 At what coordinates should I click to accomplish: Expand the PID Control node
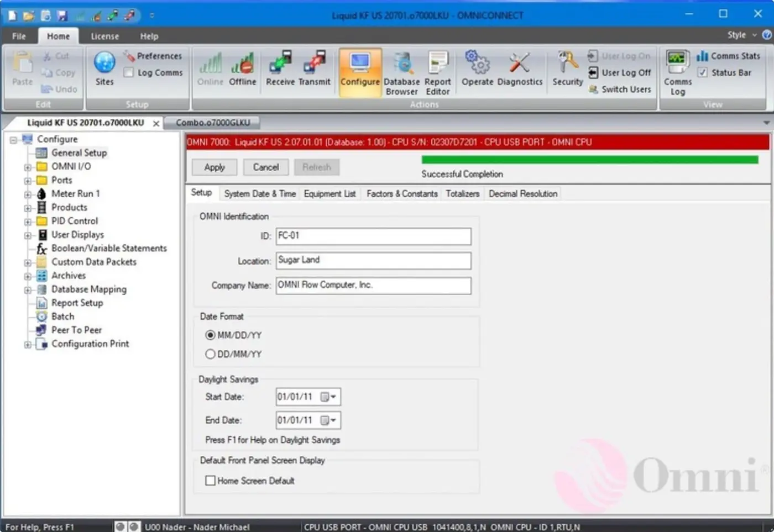28,222
